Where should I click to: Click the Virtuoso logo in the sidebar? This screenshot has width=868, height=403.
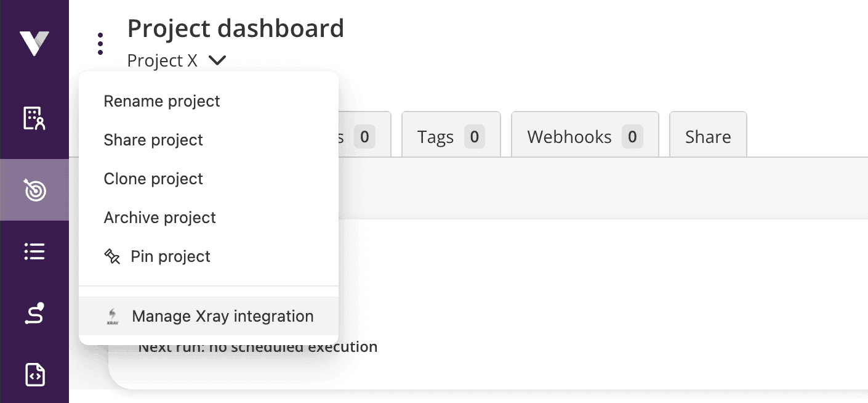click(x=34, y=42)
